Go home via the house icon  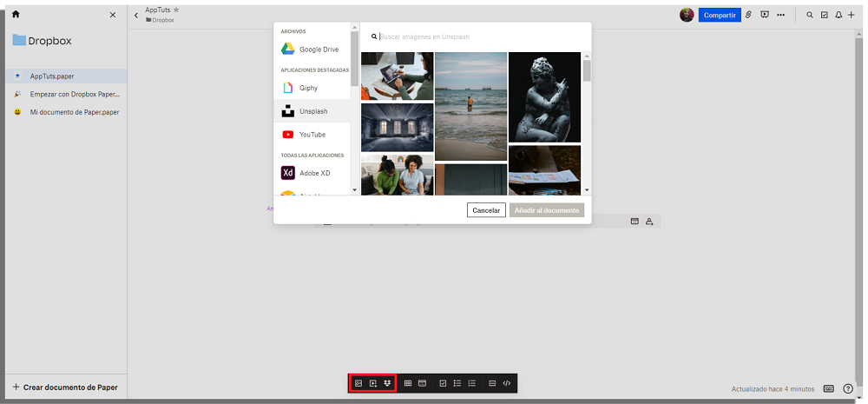pos(16,15)
